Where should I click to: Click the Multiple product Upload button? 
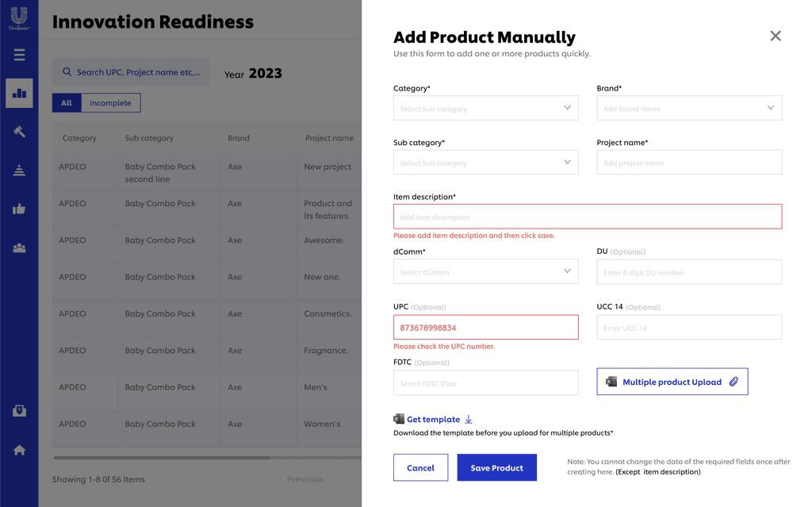coord(672,382)
